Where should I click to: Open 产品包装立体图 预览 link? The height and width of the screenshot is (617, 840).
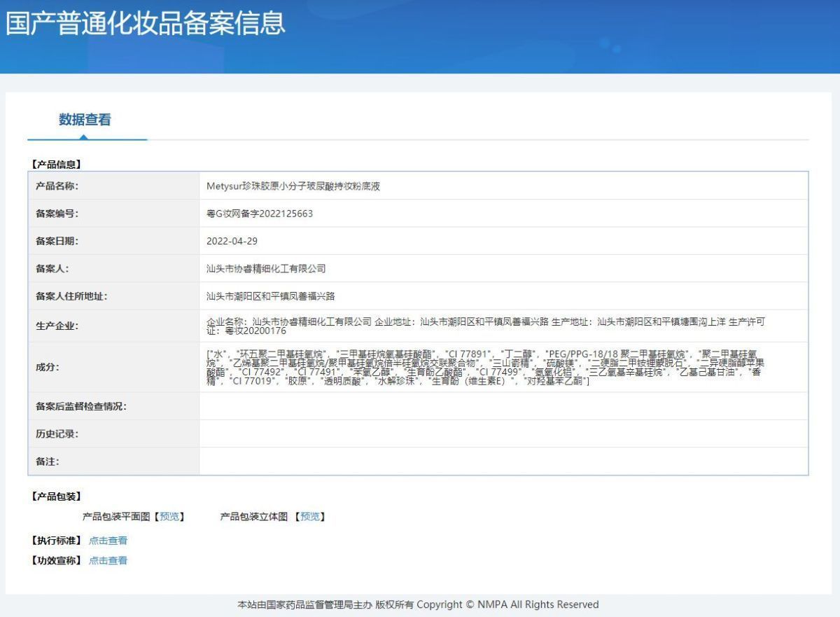pyautogui.click(x=309, y=517)
